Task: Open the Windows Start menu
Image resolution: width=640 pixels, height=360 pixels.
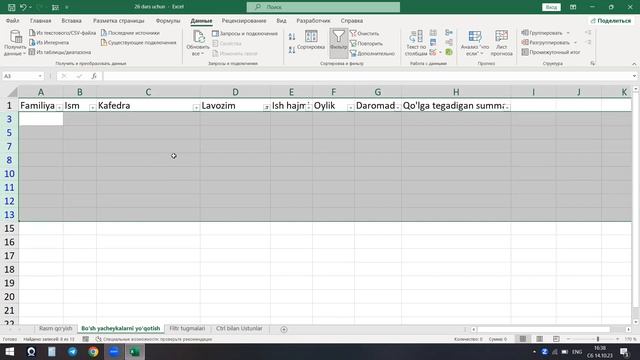Action: [9, 351]
